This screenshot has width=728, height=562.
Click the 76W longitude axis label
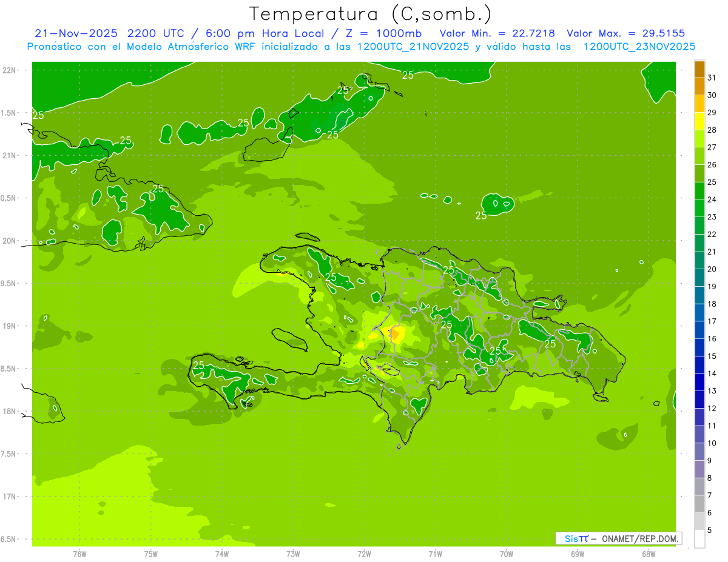pyautogui.click(x=79, y=554)
